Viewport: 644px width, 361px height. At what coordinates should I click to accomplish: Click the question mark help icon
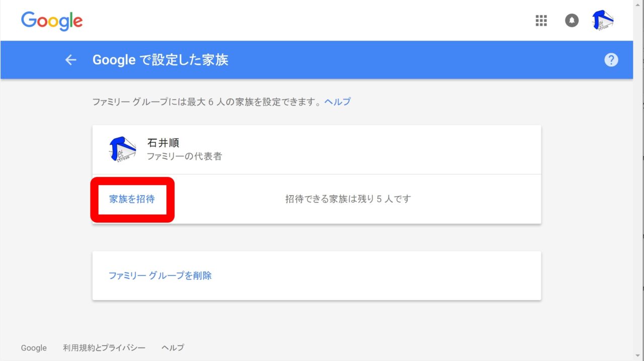pos(611,60)
